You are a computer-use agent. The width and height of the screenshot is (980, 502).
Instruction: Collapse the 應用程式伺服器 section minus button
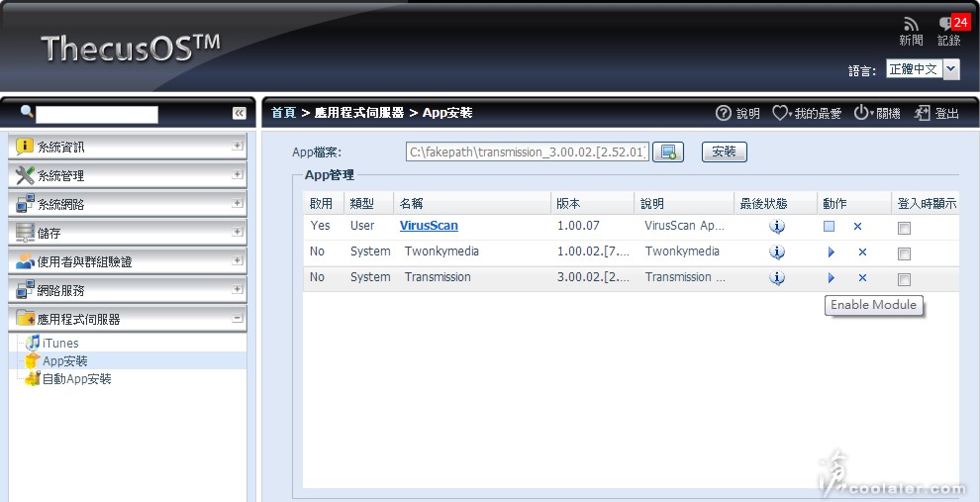pyautogui.click(x=237, y=318)
